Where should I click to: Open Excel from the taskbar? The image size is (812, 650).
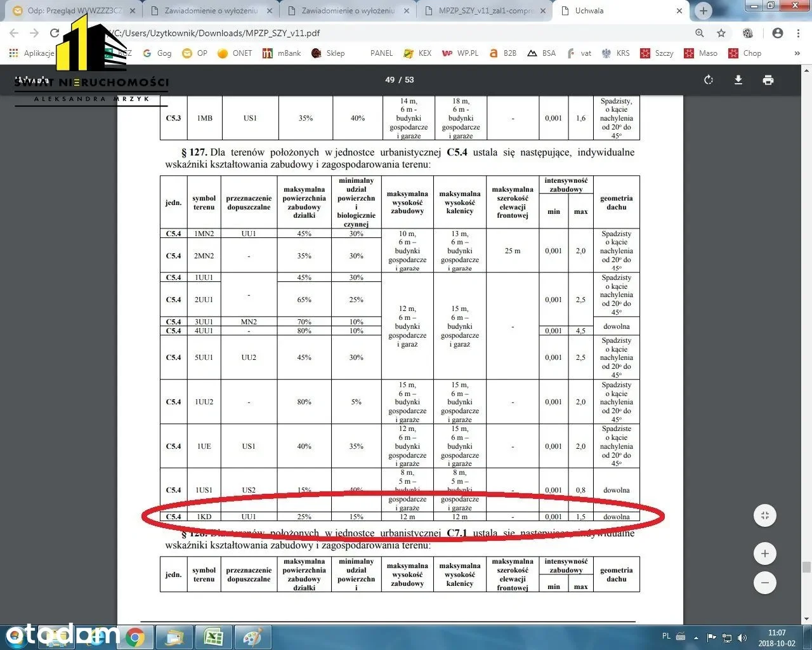pyautogui.click(x=213, y=637)
